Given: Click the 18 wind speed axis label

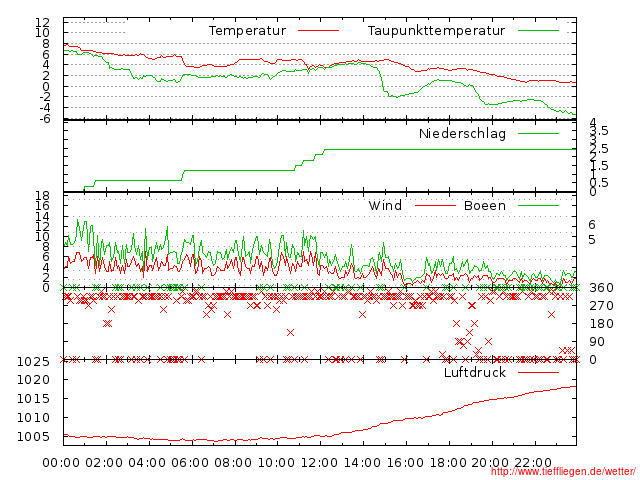Looking at the screenshot, I should (x=42, y=196).
